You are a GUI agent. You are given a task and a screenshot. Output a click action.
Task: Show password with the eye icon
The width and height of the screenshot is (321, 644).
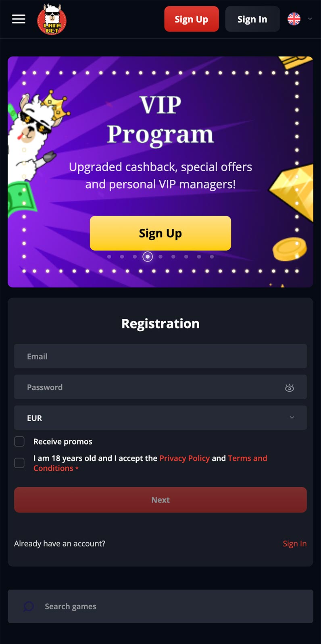[290, 388]
